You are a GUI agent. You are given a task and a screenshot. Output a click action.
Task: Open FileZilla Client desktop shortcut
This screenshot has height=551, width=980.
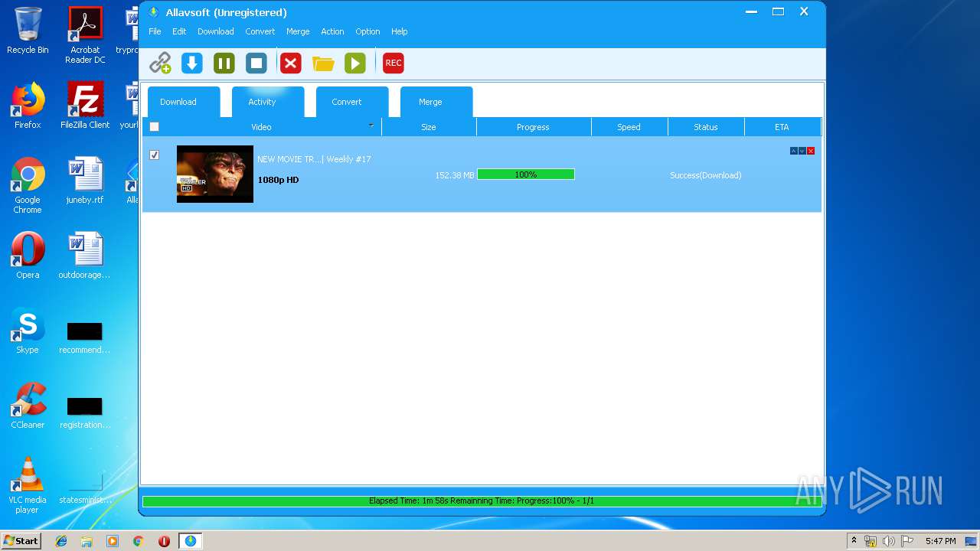[x=85, y=105]
